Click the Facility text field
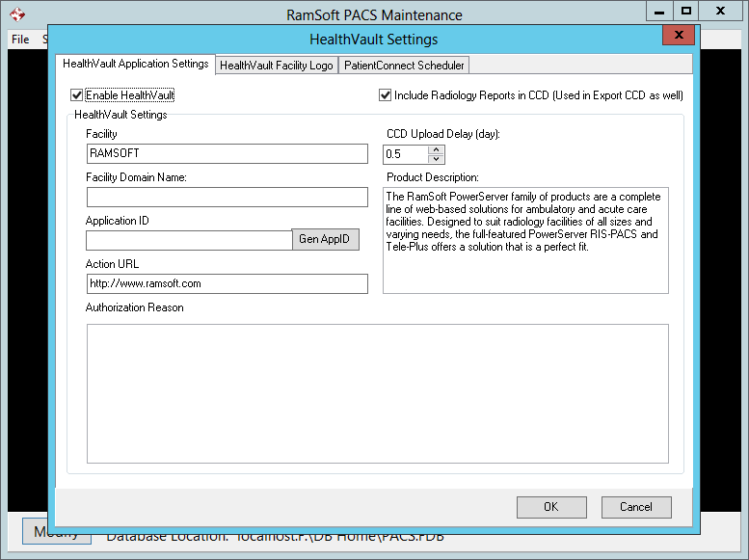Viewport: 749px width, 560px height. [227, 154]
